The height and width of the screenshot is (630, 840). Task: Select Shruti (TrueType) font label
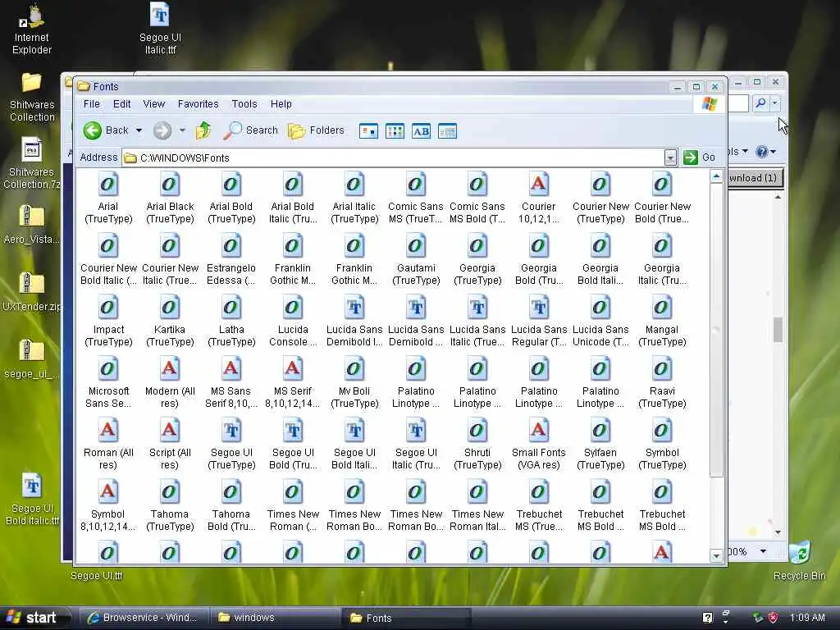click(x=477, y=459)
